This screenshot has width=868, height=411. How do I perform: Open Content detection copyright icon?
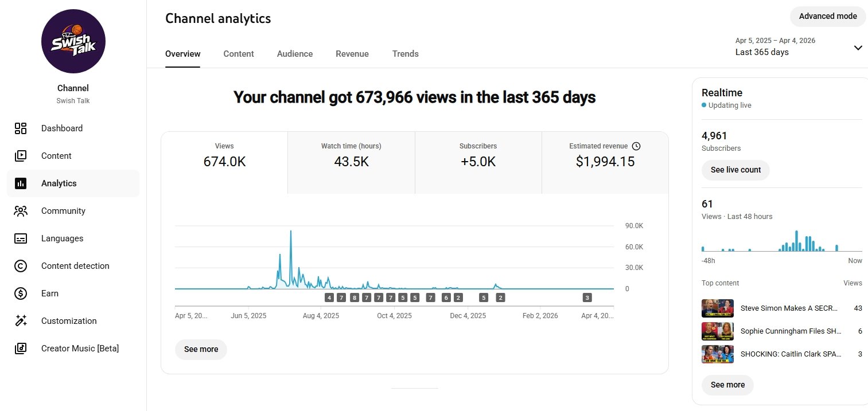pyautogui.click(x=21, y=266)
